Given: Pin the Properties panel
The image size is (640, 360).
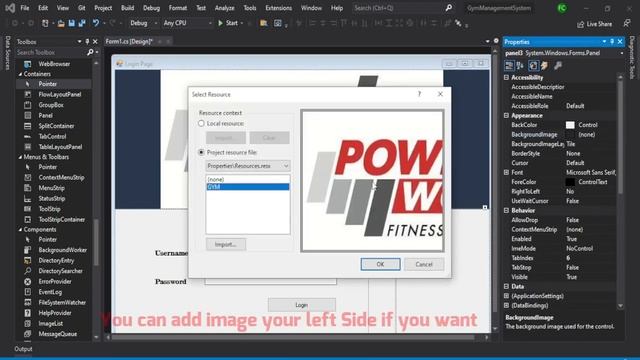Looking at the screenshot, I should tap(612, 42).
